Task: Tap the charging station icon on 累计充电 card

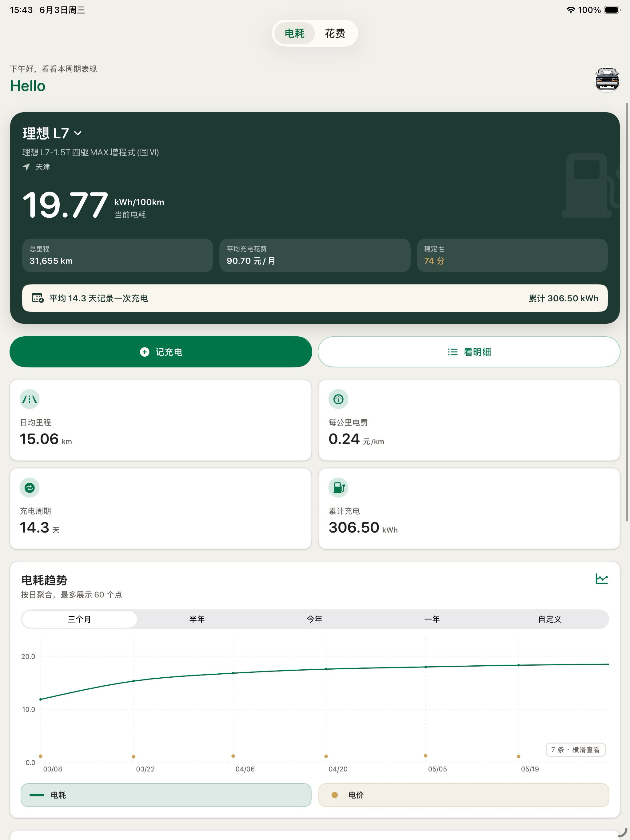Action: click(x=338, y=488)
